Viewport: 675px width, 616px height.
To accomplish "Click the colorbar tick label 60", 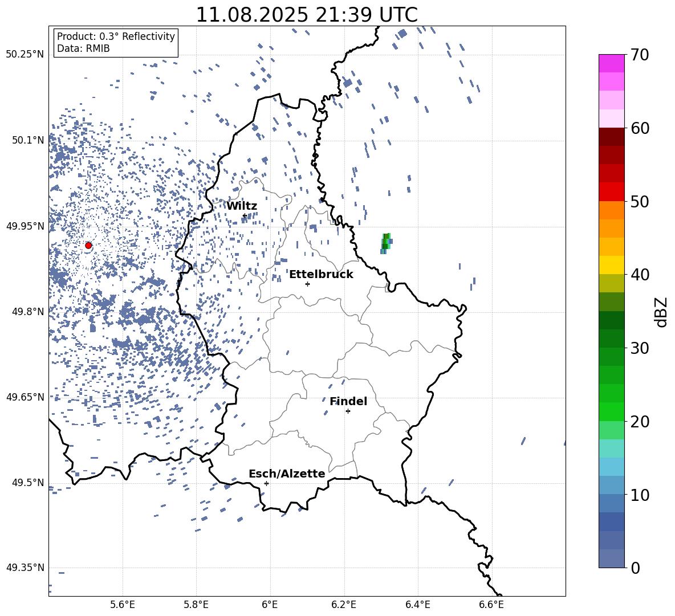I will [640, 128].
